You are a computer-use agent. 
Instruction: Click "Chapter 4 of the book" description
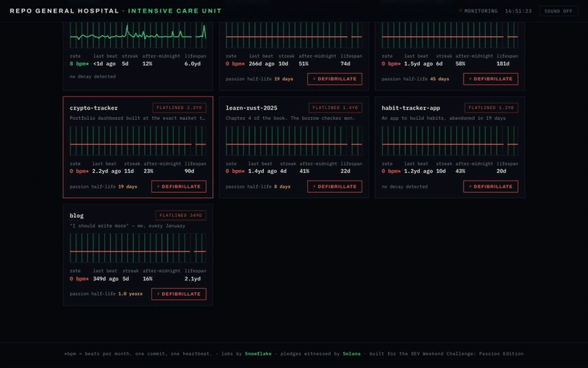point(290,118)
